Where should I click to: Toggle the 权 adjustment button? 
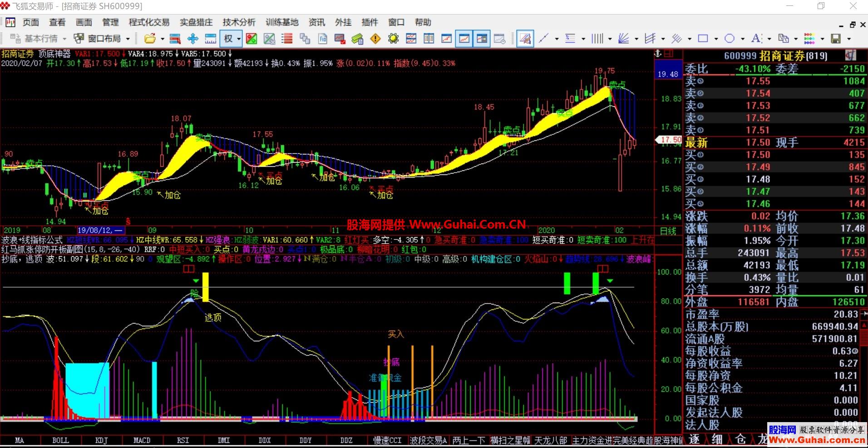[x=228, y=39]
